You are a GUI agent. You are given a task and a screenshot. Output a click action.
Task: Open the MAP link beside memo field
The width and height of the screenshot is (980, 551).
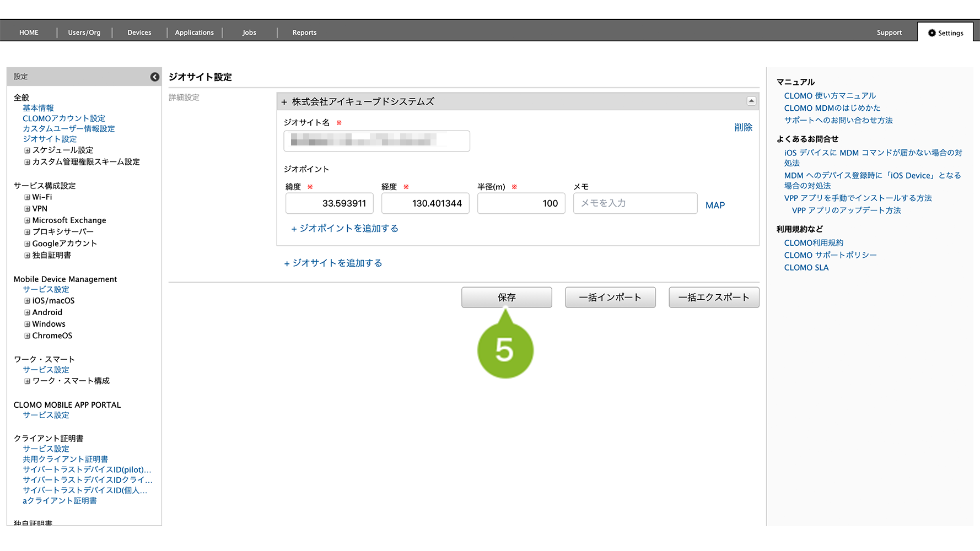(715, 206)
